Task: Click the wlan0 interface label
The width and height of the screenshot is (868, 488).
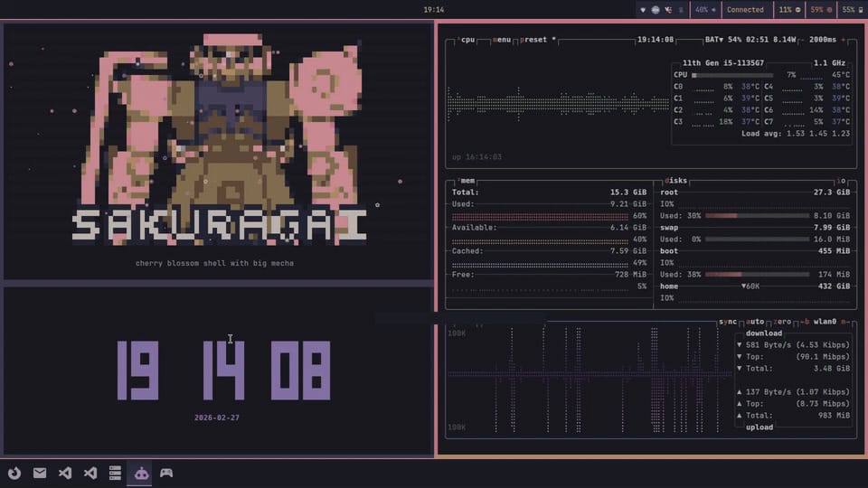Action: tap(824, 322)
